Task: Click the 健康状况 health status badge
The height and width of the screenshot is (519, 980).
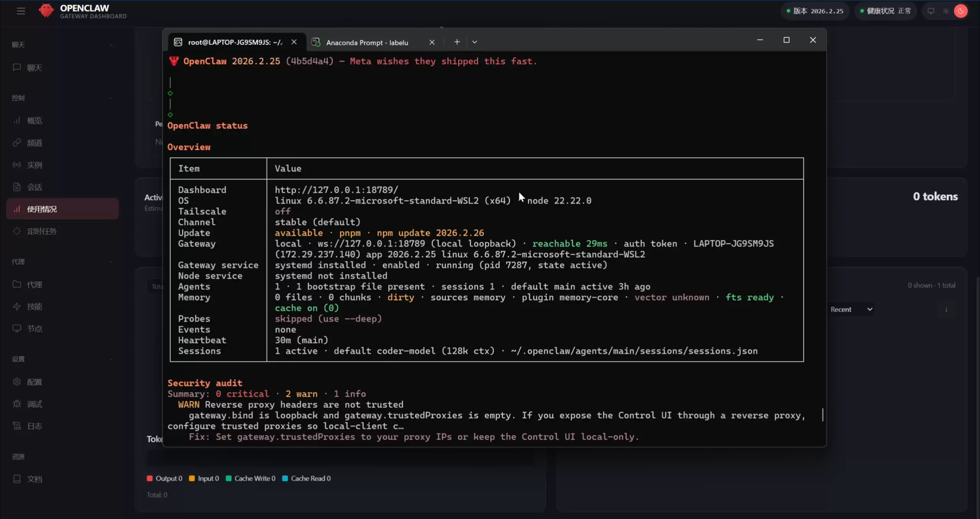Action: tap(885, 11)
